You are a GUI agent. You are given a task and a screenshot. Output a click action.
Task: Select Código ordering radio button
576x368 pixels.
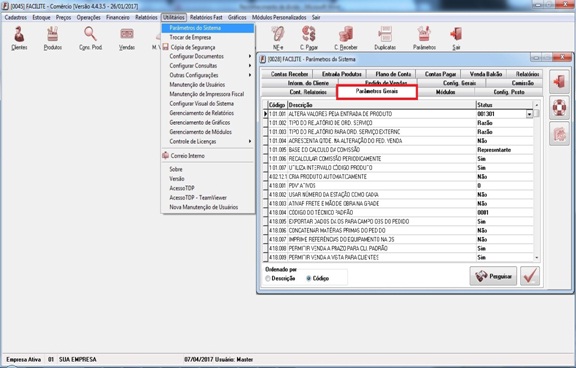[x=309, y=278]
